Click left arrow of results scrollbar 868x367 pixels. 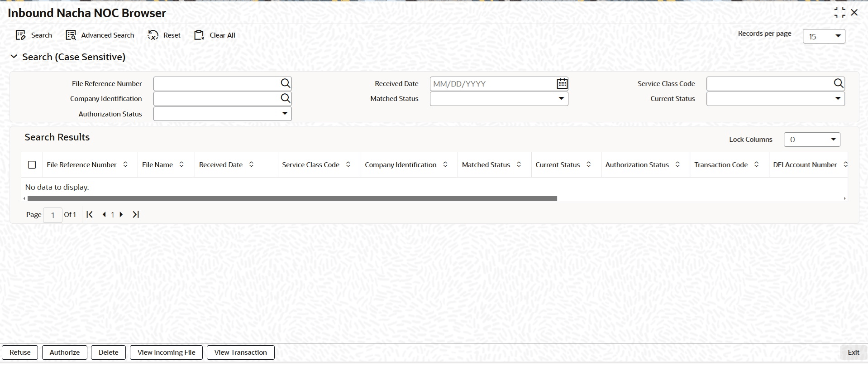tap(24, 198)
